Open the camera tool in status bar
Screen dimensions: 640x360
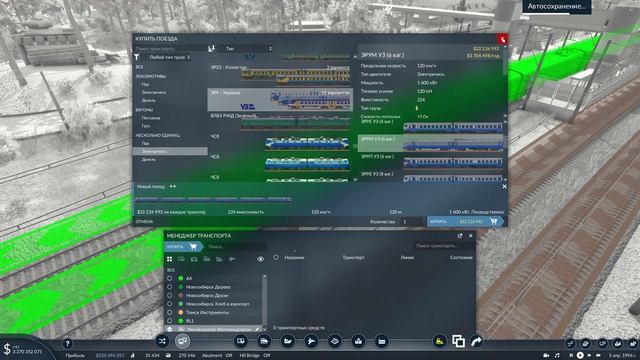(x=546, y=356)
